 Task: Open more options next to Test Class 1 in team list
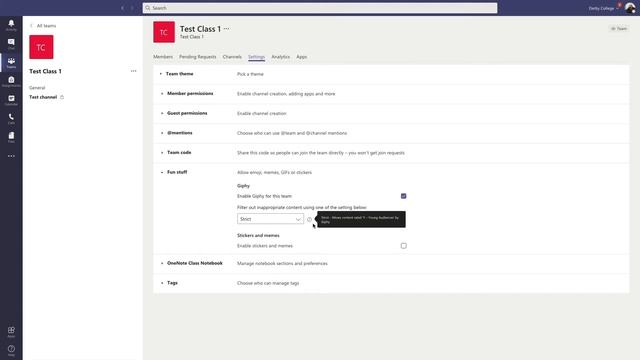click(133, 71)
